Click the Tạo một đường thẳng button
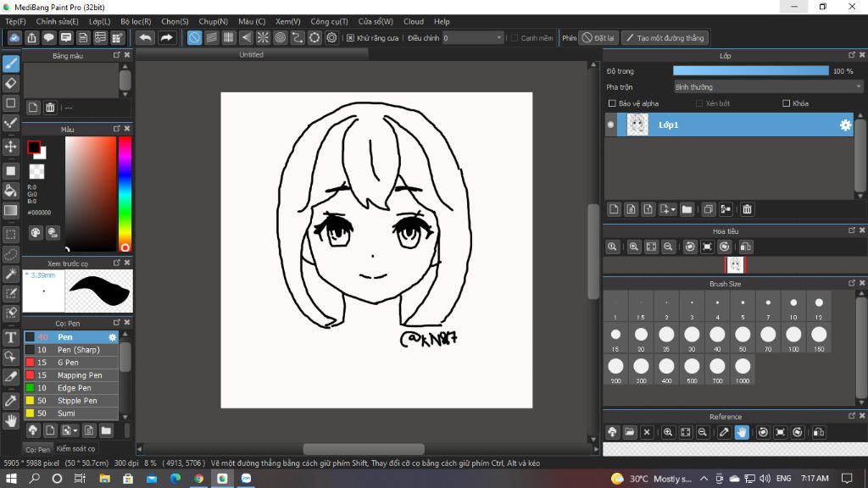The image size is (868, 488). (665, 37)
